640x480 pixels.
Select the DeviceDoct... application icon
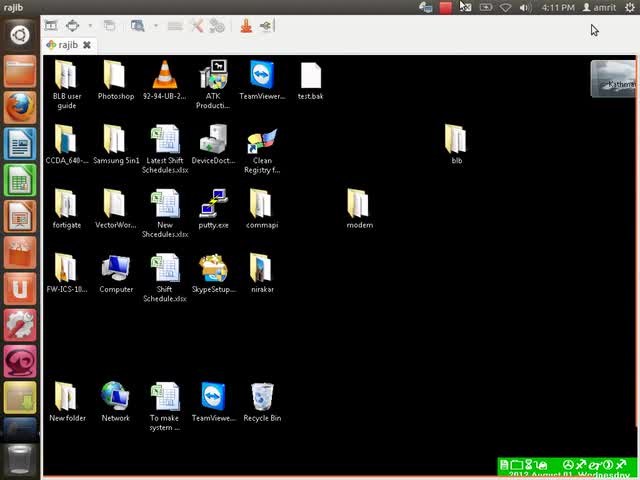(213, 144)
